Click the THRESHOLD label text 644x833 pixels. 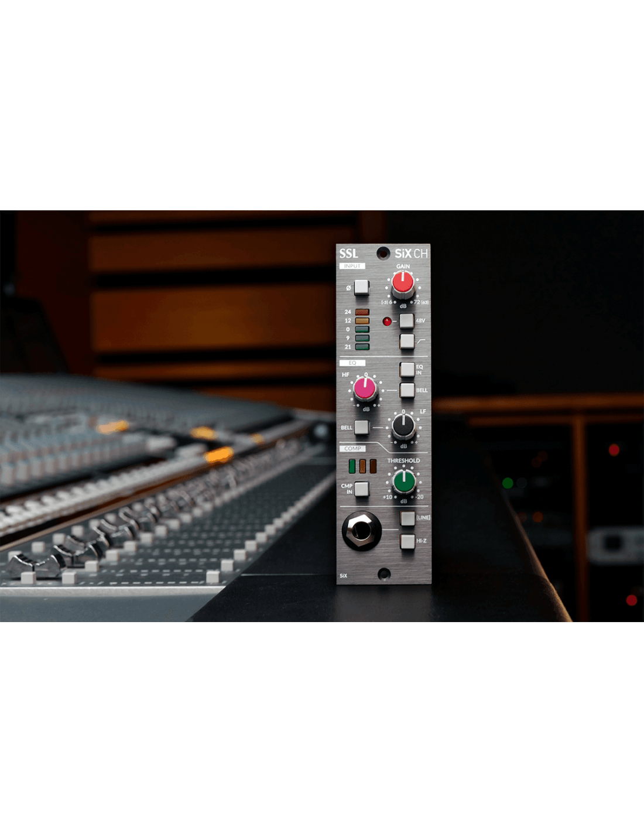pos(403,461)
